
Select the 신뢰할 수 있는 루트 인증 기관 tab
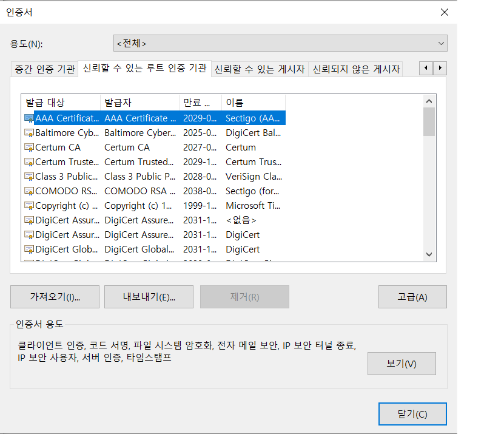144,68
